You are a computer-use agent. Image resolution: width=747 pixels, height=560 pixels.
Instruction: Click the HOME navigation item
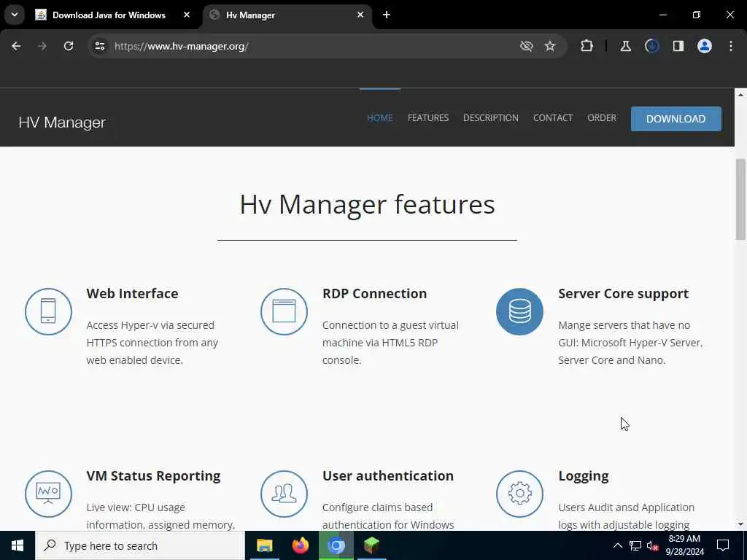coord(379,117)
